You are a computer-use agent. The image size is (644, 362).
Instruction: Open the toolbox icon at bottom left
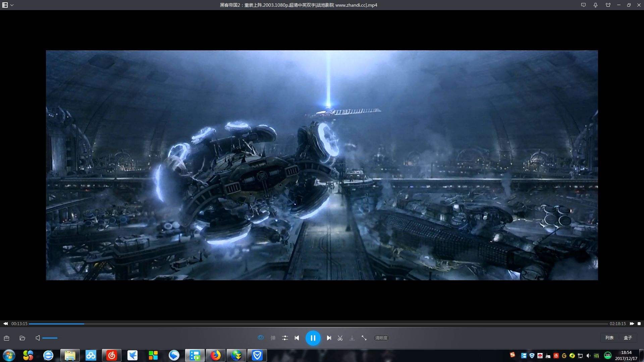pyautogui.click(x=6, y=338)
